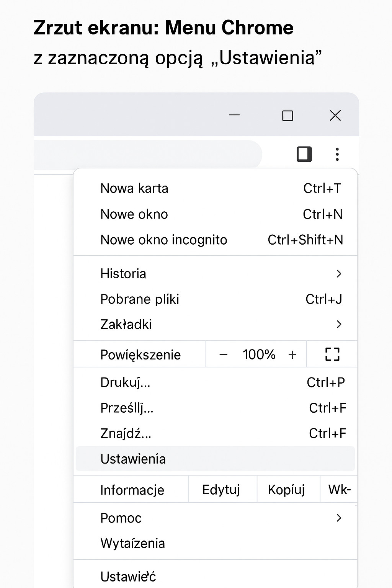Open the side panel icon in toolbar
The height and width of the screenshot is (588, 392).
(x=304, y=154)
